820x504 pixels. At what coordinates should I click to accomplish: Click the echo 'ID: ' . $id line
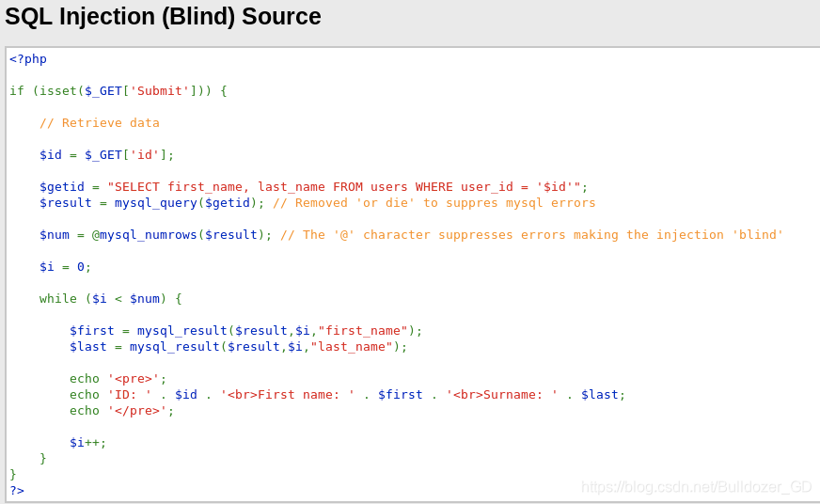coord(348,395)
